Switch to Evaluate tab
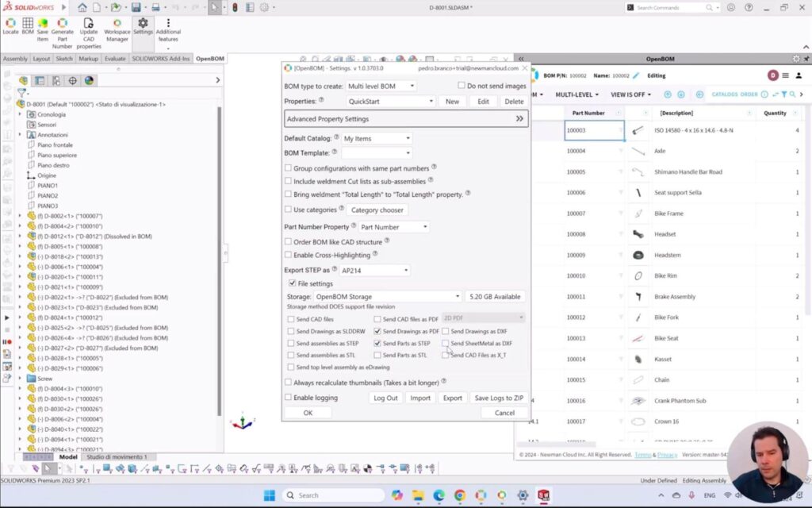 [115, 59]
